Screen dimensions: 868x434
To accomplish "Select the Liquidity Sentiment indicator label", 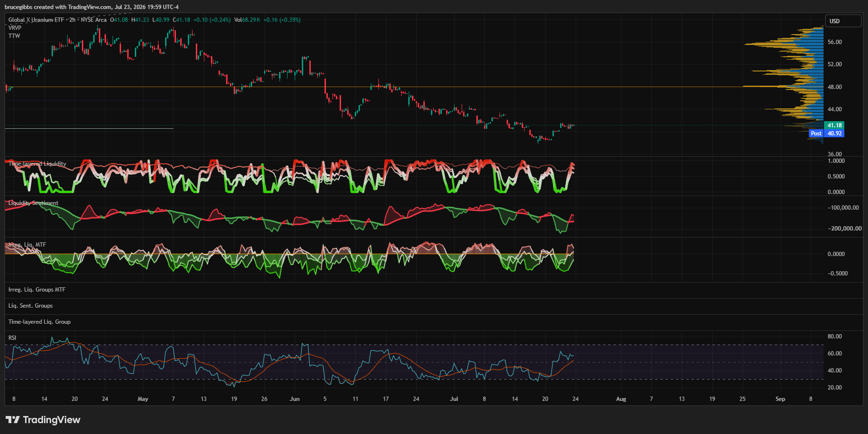I will click(33, 203).
